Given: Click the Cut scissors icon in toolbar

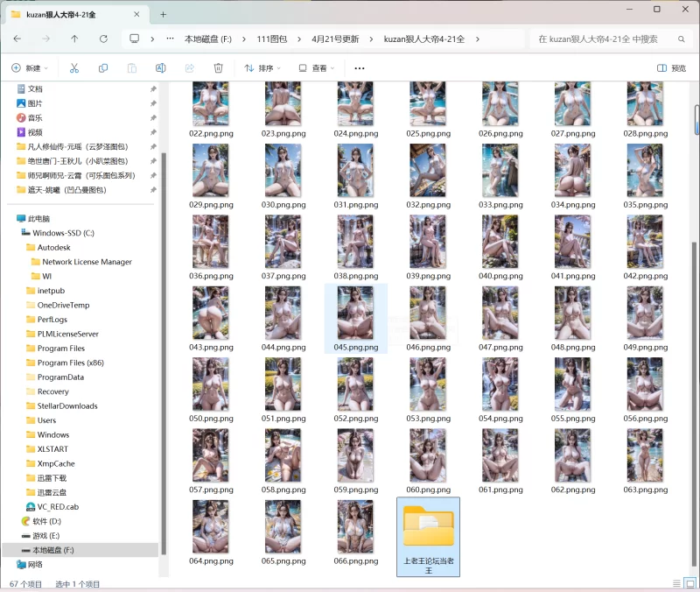Looking at the screenshot, I should coord(74,68).
